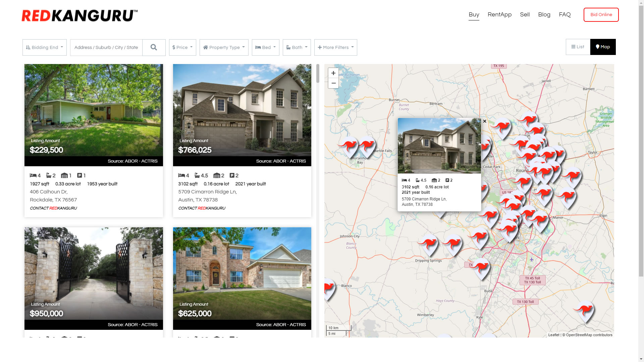Click the magnifying glass search icon
644x362 pixels.
point(154,47)
